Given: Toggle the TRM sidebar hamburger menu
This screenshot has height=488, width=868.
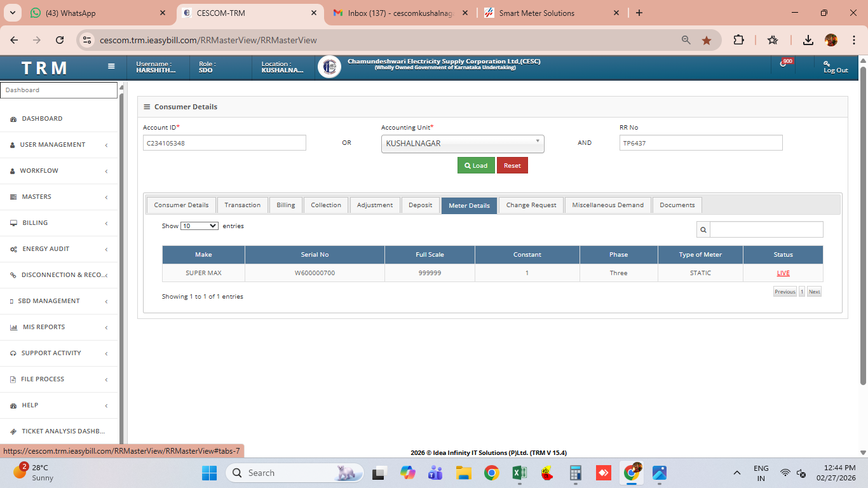Looking at the screenshot, I should click(x=111, y=66).
